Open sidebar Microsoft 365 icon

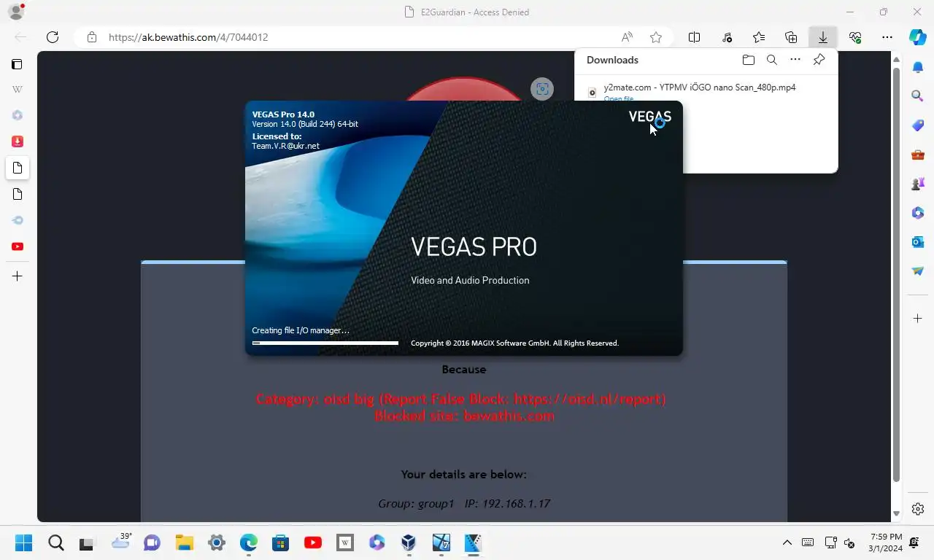[x=918, y=213]
